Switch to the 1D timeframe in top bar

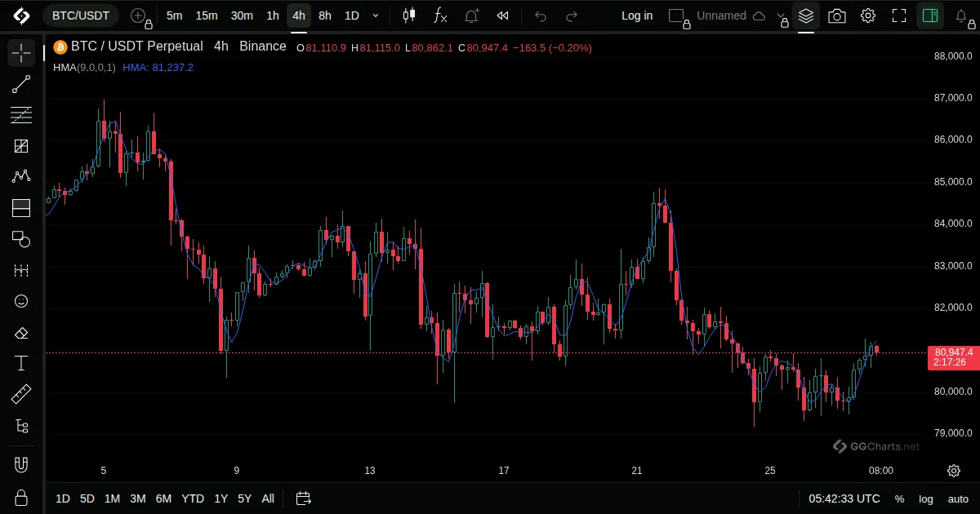[351, 16]
